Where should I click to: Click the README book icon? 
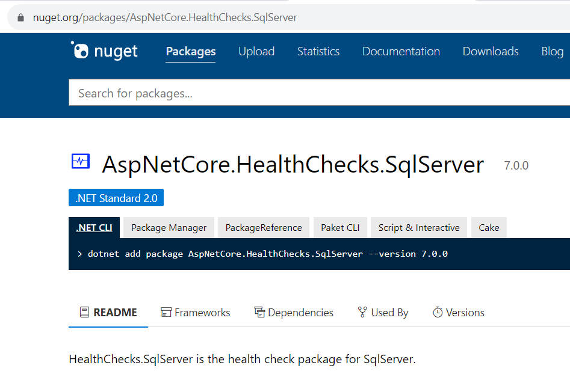coord(84,312)
